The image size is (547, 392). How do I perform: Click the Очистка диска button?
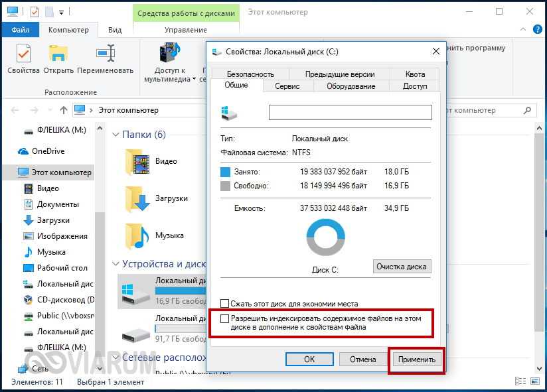pyautogui.click(x=402, y=267)
